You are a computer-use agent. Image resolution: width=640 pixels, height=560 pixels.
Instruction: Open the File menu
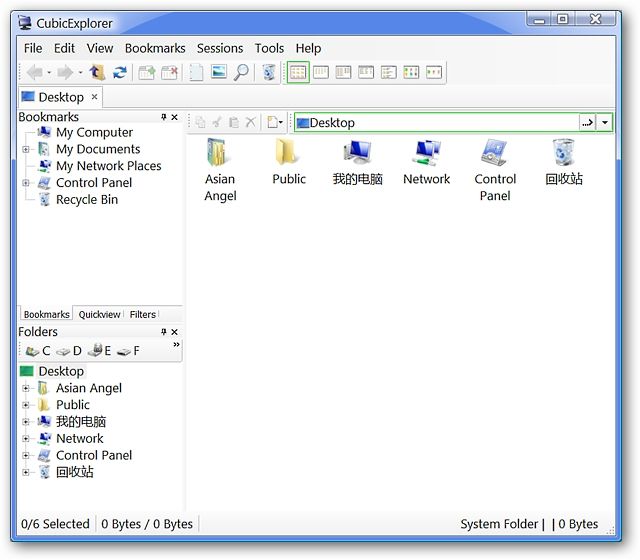(x=33, y=48)
